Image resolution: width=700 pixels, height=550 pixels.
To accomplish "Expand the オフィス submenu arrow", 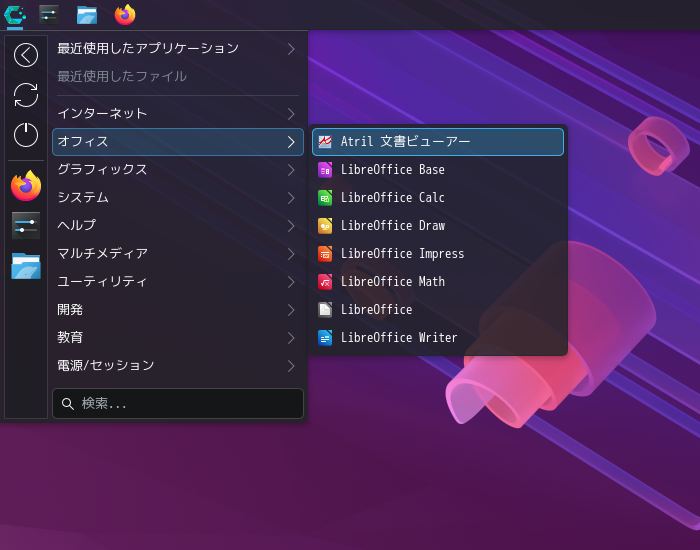I will click(291, 142).
